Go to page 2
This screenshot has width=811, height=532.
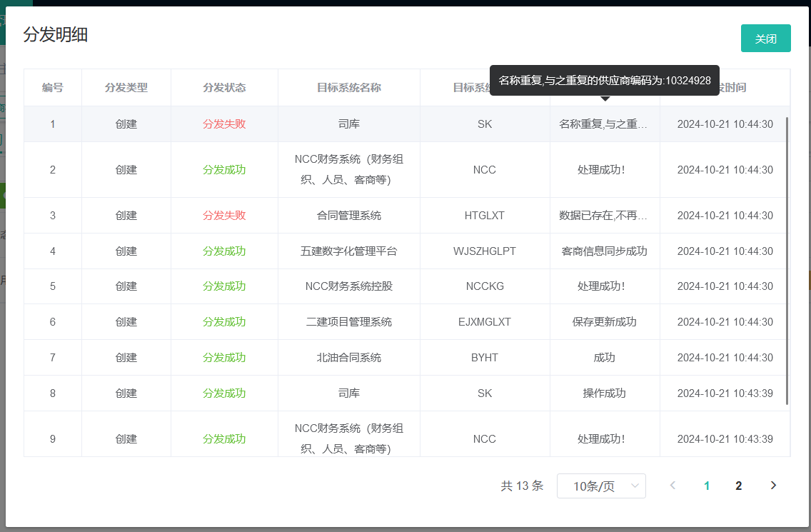pyautogui.click(x=739, y=486)
